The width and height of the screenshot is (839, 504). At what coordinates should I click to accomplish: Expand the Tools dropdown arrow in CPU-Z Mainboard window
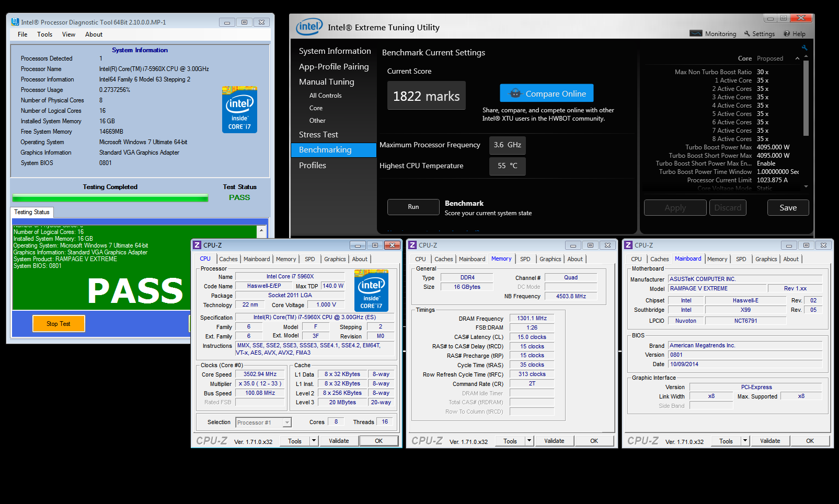point(745,441)
